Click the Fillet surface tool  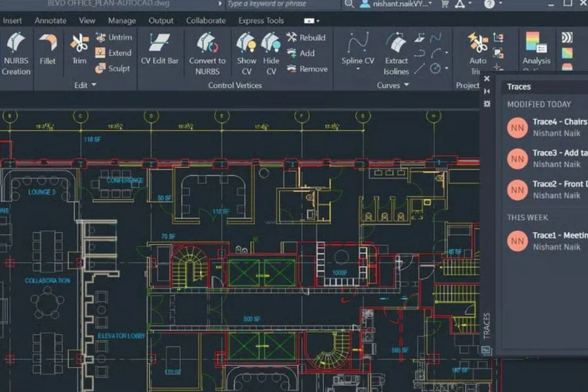click(47, 50)
